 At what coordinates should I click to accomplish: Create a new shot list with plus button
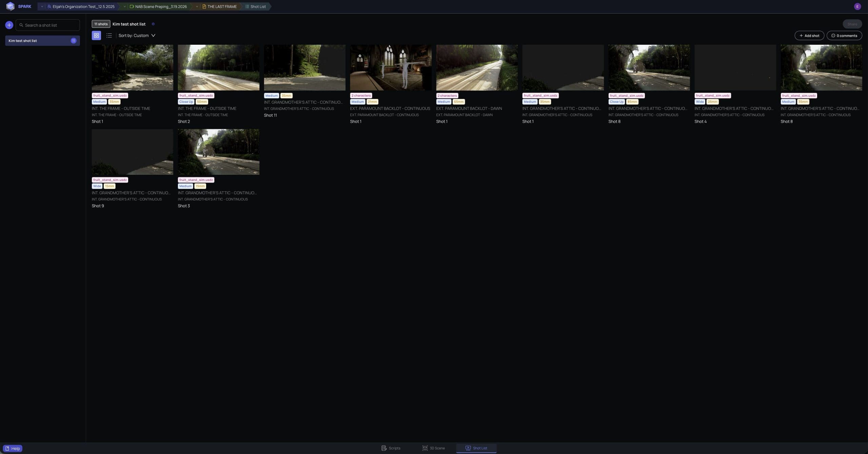(x=9, y=25)
